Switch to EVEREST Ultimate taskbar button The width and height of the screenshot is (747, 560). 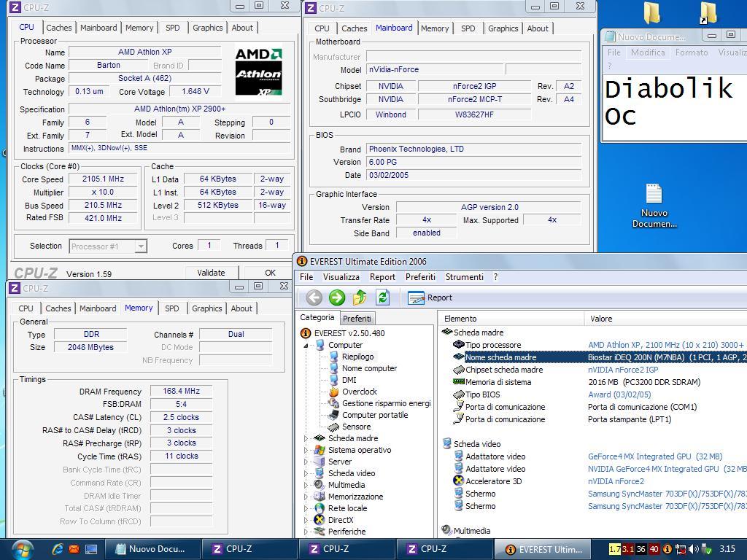pyautogui.click(x=543, y=550)
